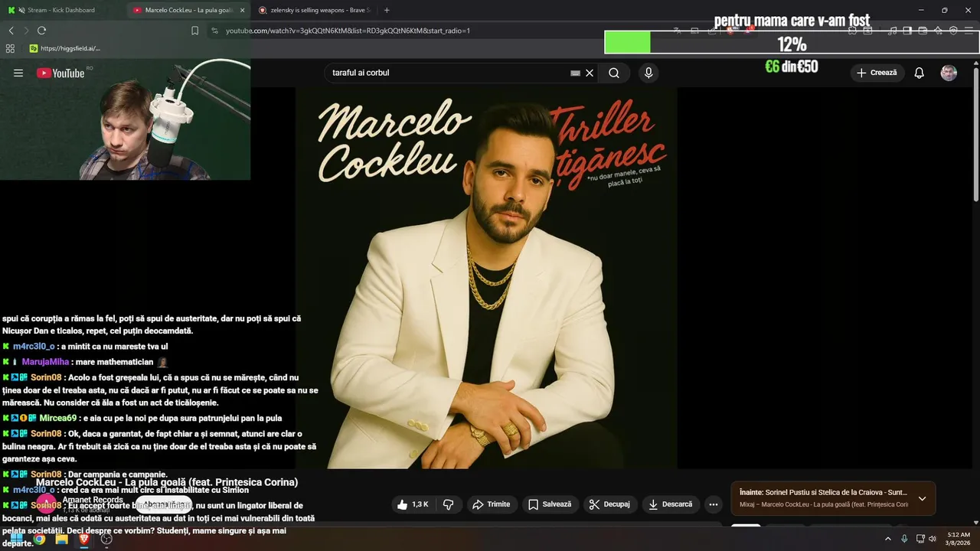
Task: View site information next to URL
Action: coord(214,31)
